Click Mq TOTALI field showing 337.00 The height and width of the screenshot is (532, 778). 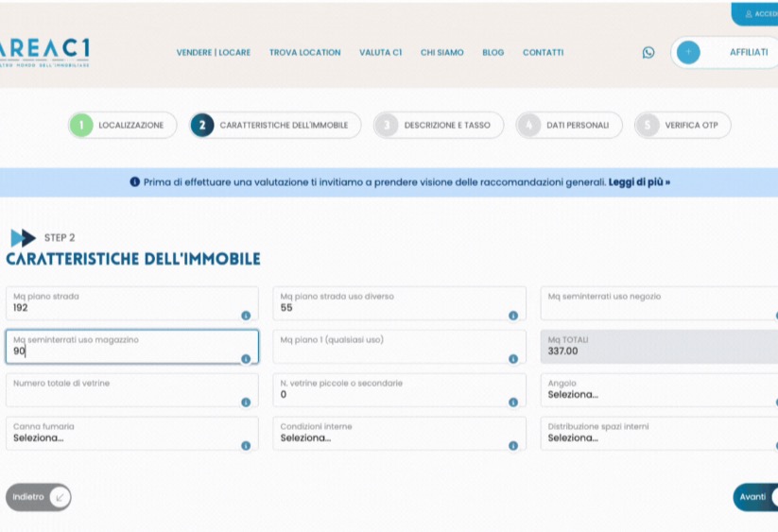[x=659, y=347]
